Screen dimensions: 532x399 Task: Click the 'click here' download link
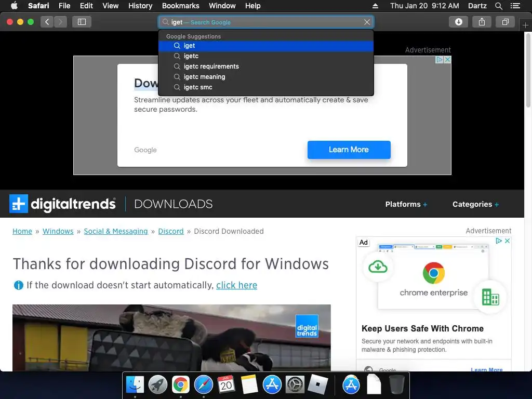[236, 285]
